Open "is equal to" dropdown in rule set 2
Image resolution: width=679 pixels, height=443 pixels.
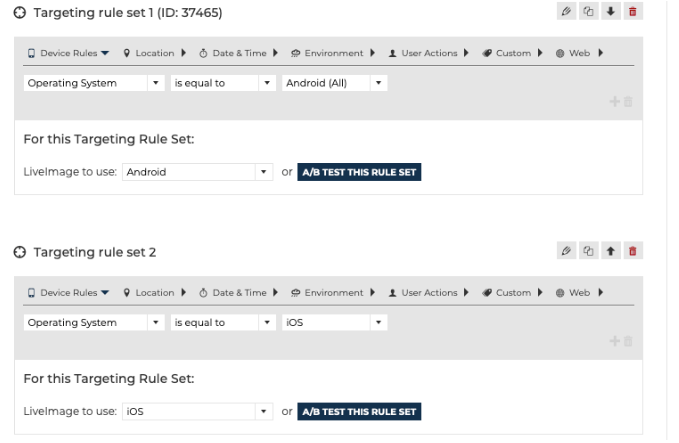(x=222, y=322)
